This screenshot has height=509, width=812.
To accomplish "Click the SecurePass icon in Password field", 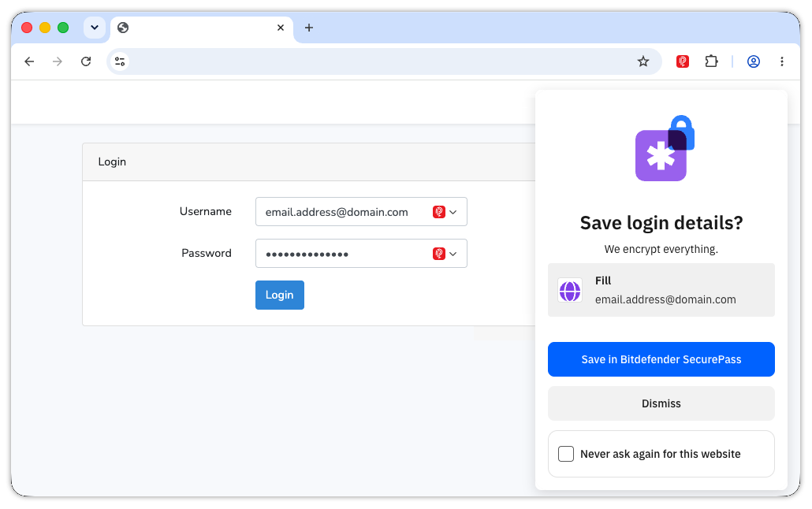I will point(439,254).
